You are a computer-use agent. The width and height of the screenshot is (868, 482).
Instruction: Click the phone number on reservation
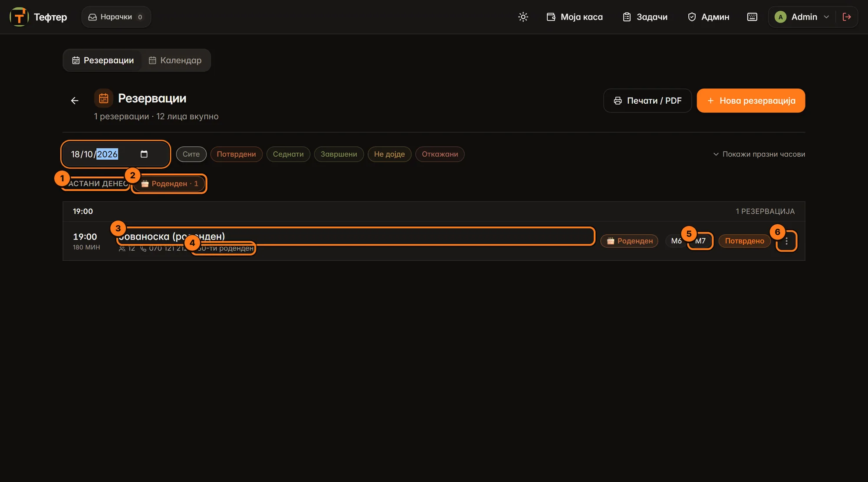[x=164, y=248]
